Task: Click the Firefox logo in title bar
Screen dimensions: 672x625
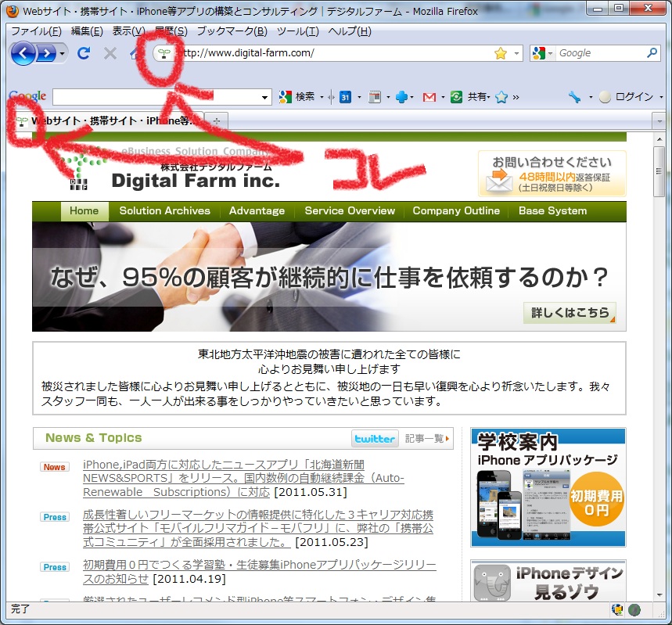Action: (x=13, y=11)
